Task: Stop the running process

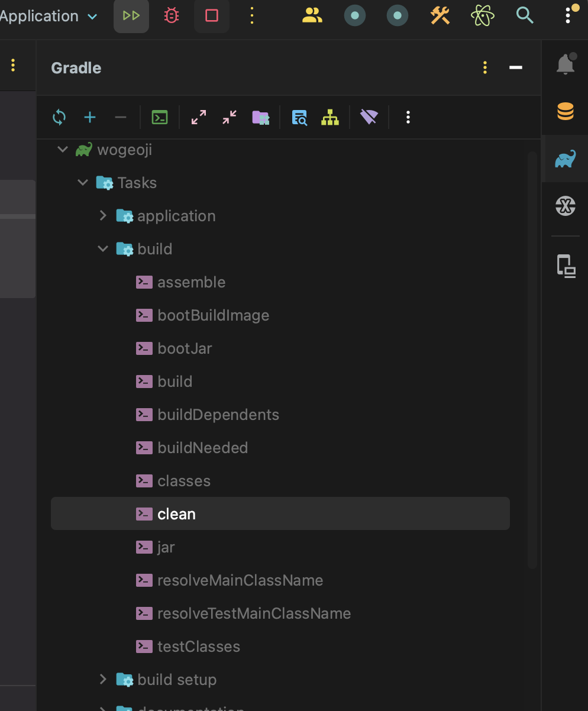Action: pyautogui.click(x=212, y=16)
